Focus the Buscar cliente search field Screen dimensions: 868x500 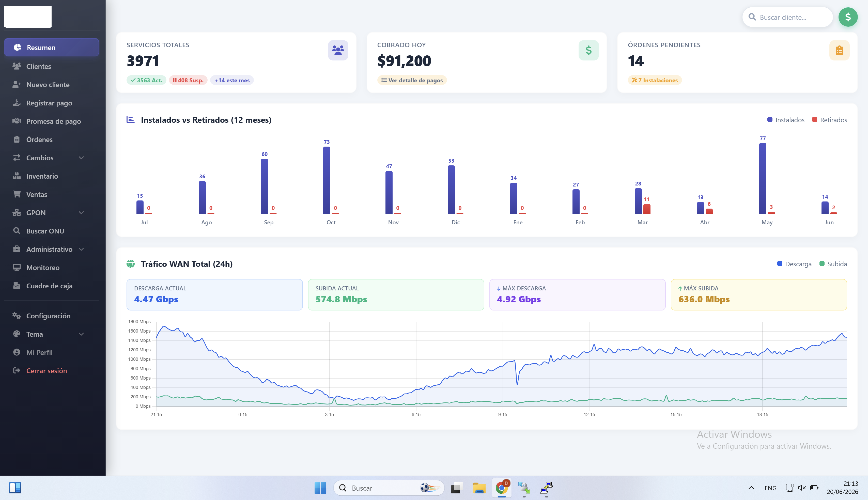[787, 17]
